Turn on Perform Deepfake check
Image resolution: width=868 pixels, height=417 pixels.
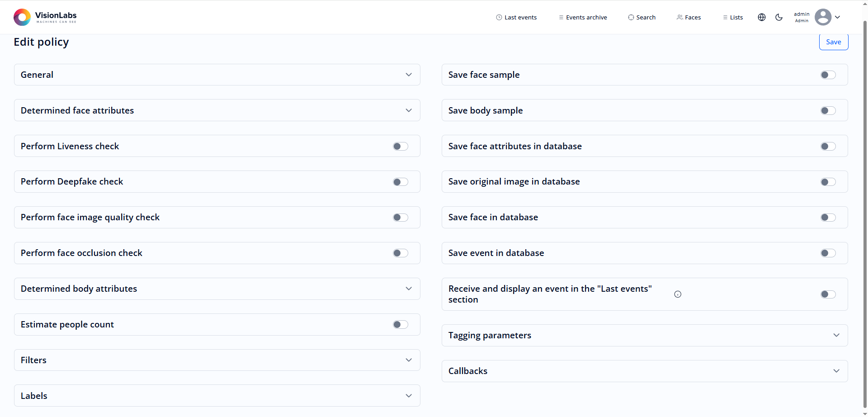coord(400,182)
